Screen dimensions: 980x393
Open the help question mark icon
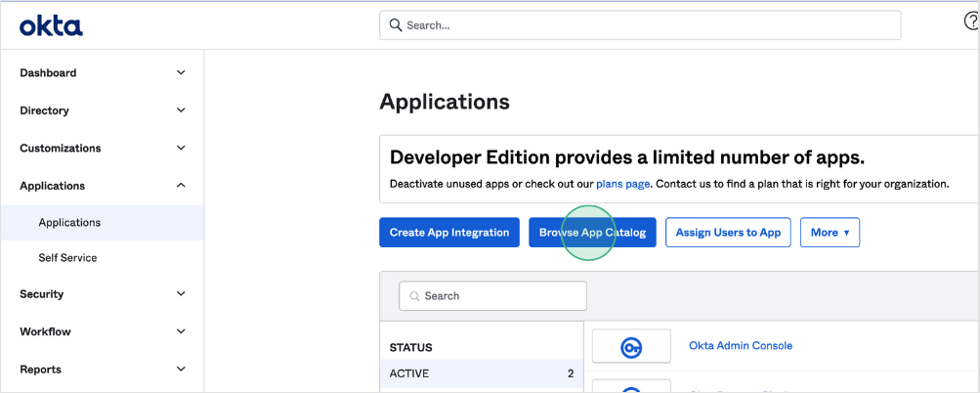972,22
